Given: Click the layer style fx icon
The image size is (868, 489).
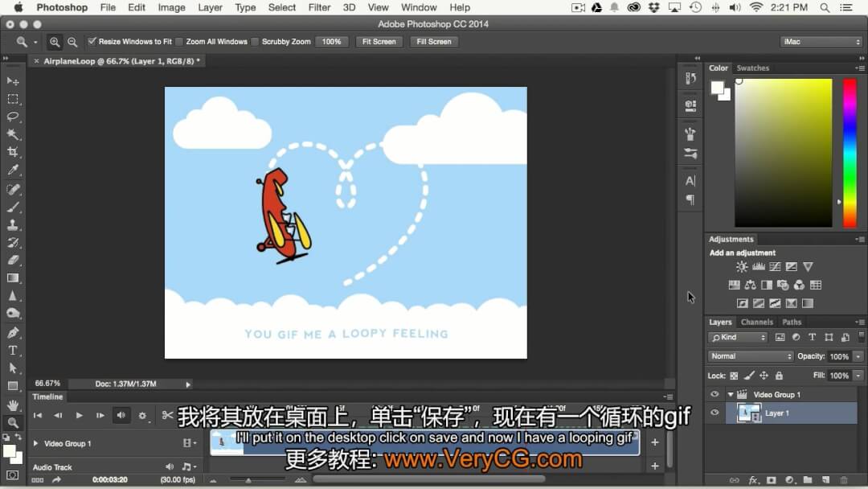Looking at the screenshot, I should click(753, 480).
